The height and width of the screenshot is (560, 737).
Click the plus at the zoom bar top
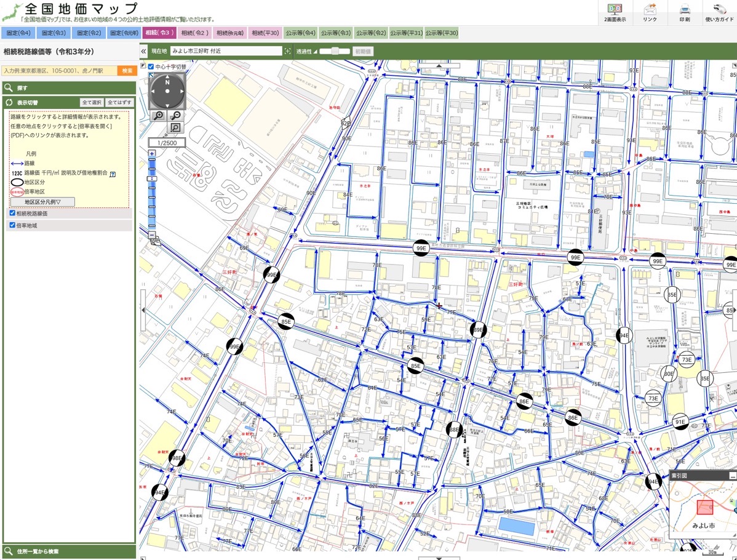pyautogui.click(x=152, y=154)
